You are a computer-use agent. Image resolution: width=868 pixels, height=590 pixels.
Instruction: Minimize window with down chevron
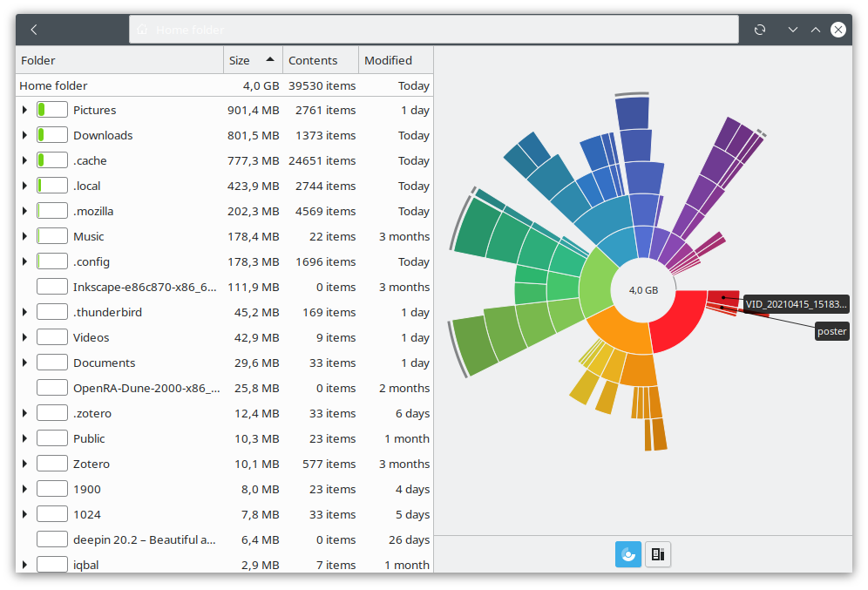[x=793, y=30]
